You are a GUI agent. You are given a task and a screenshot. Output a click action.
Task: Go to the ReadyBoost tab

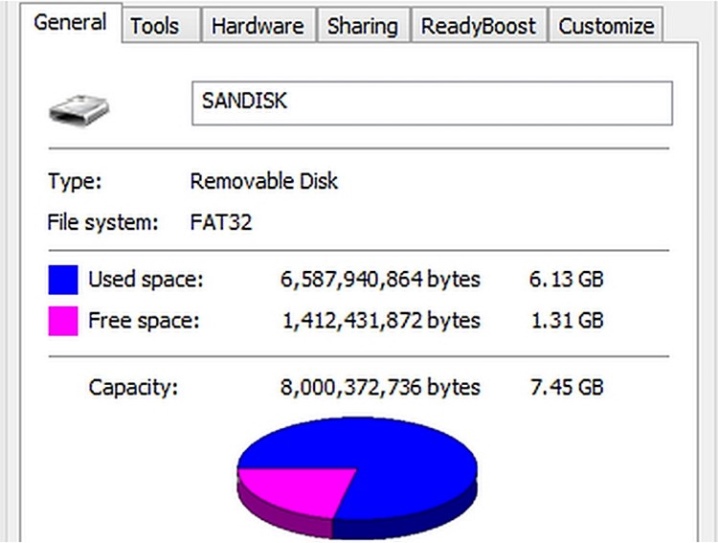pos(479,26)
